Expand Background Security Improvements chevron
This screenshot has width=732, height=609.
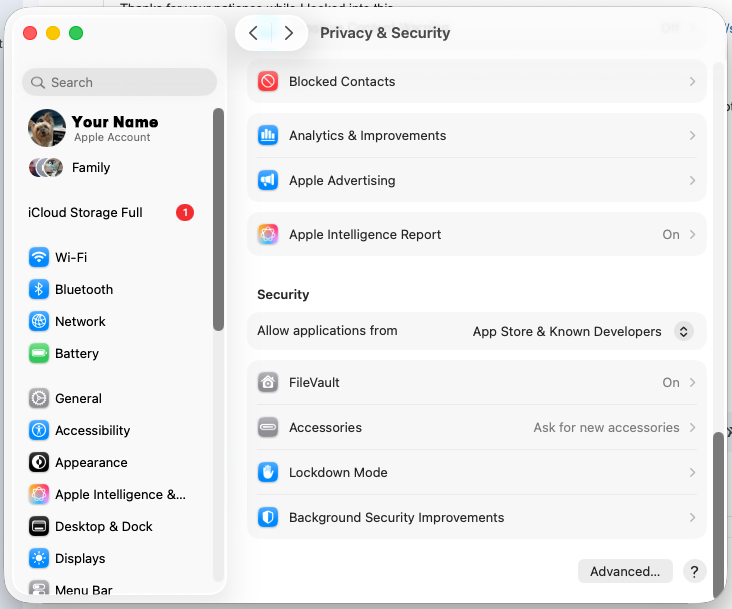[x=692, y=517]
